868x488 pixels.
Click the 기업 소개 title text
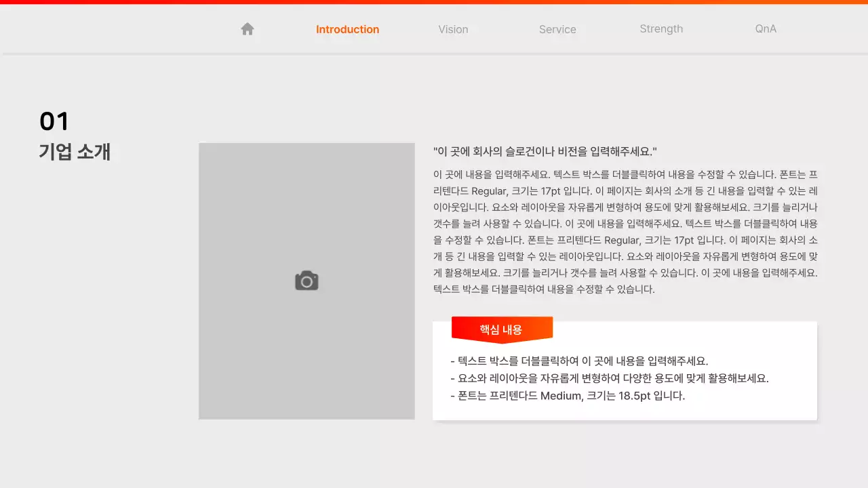(75, 152)
